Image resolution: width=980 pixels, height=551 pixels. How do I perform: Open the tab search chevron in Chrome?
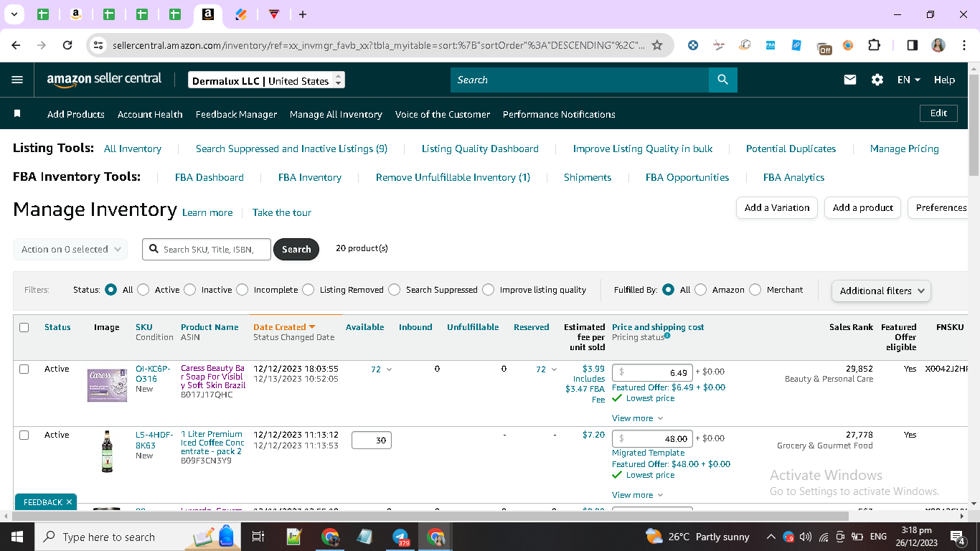(14, 14)
